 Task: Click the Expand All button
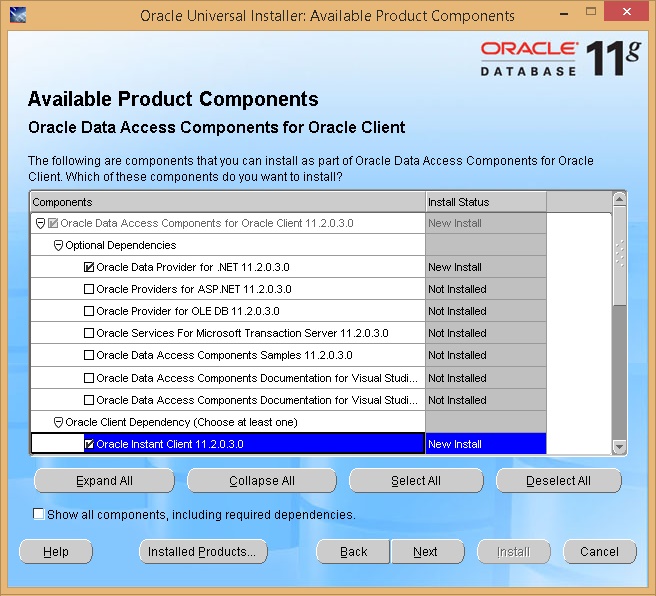click(x=104, y=481)
